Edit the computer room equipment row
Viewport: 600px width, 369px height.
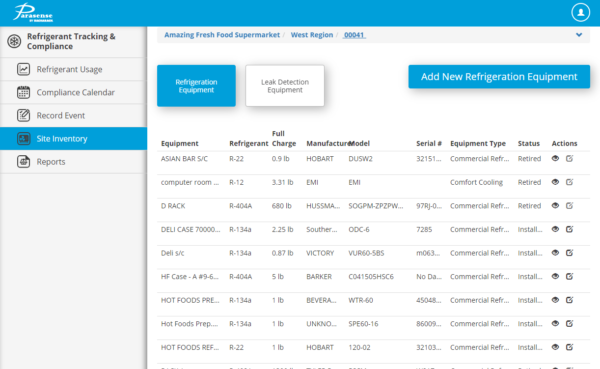pos(569,182)
